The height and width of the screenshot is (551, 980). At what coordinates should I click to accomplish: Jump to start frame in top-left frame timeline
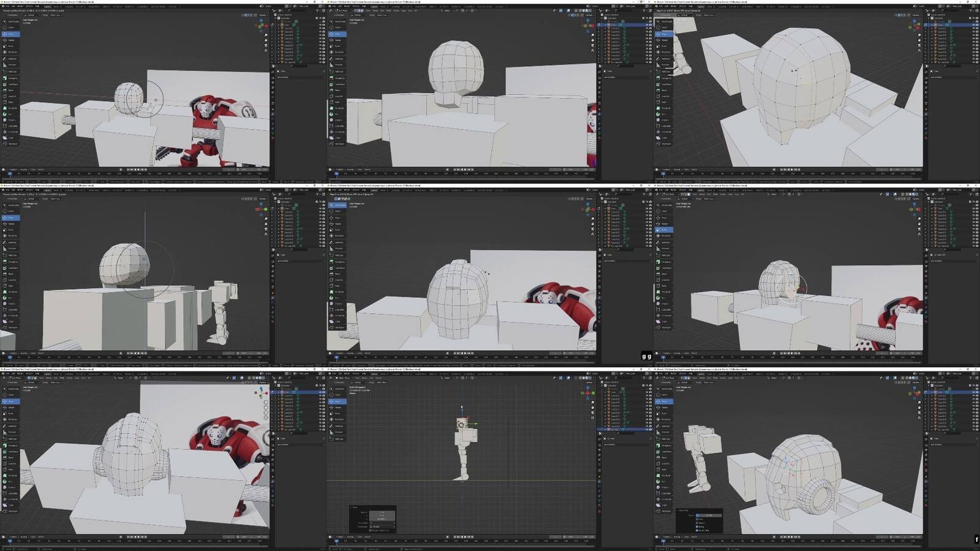pyautogui.click(x=128, y=169)
